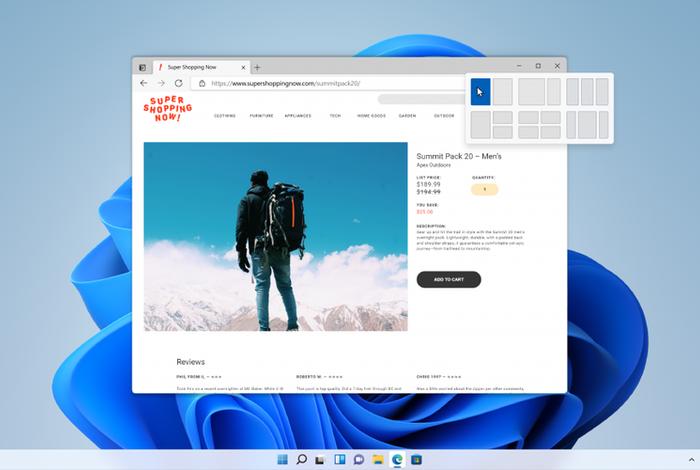Click the Microsoft Edge taskbar icon

coord(397,459)
